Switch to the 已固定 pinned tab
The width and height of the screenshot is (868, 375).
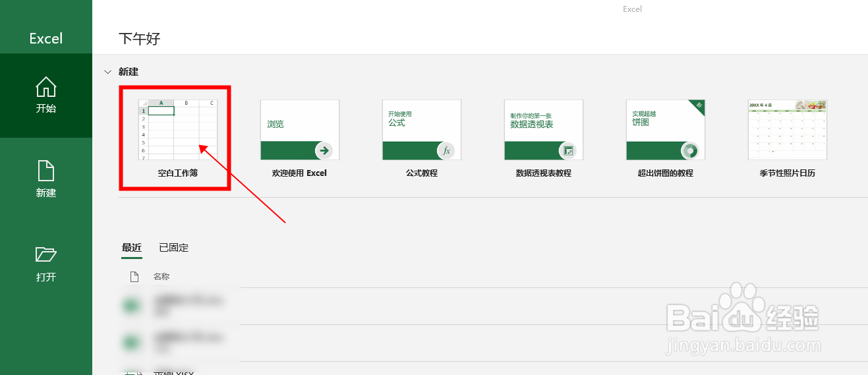(174, 248)
